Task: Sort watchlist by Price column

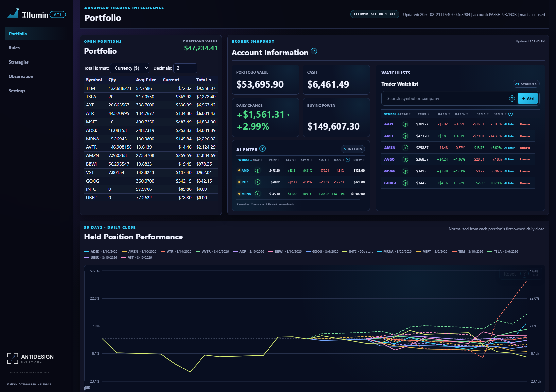Action: point(423,114)
